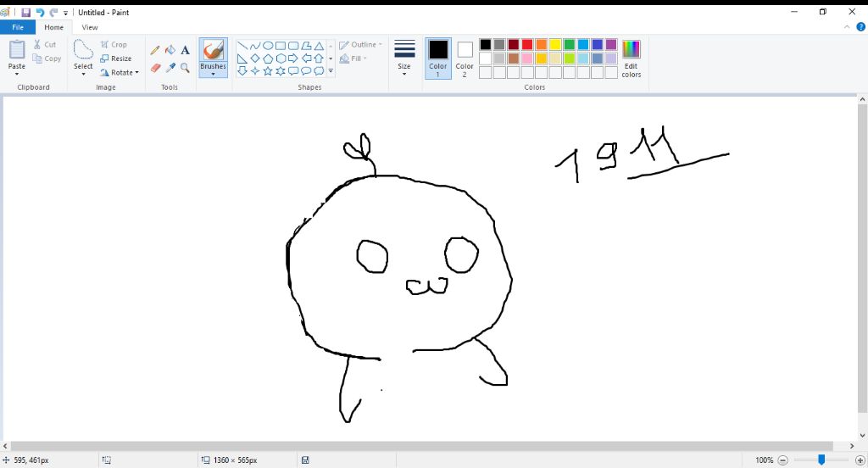Switch to the View tab

pyautogui.click(x=90, y=27)
